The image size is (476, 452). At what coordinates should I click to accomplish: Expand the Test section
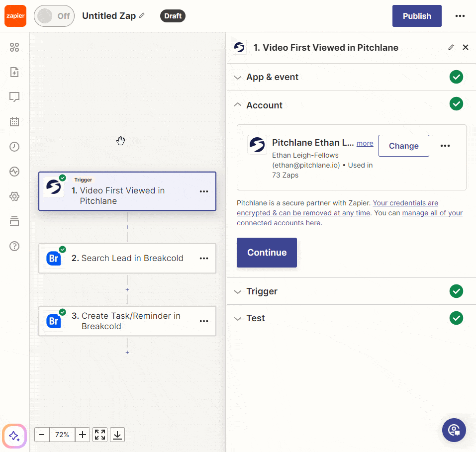(351, 318)
